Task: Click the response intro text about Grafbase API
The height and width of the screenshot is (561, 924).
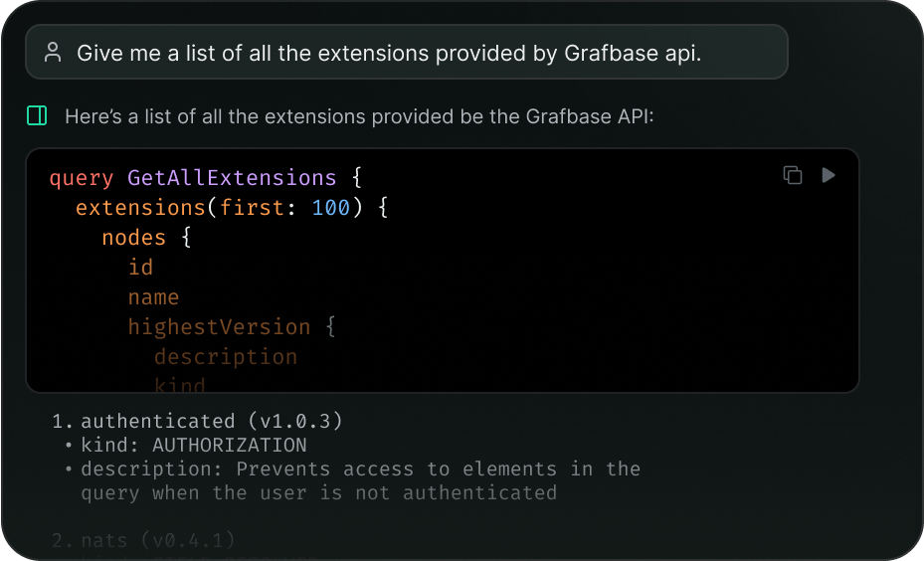Action: (358, 116)
